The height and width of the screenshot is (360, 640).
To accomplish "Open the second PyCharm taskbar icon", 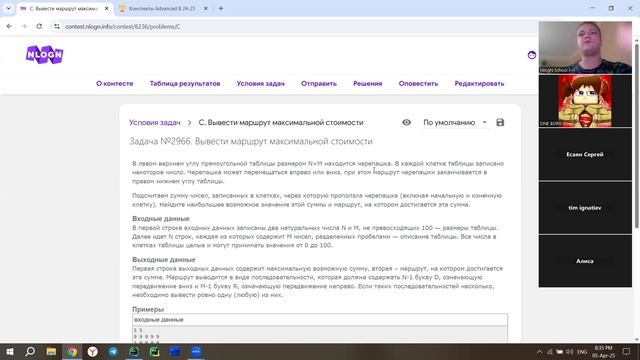I will (x=155, y=351).
